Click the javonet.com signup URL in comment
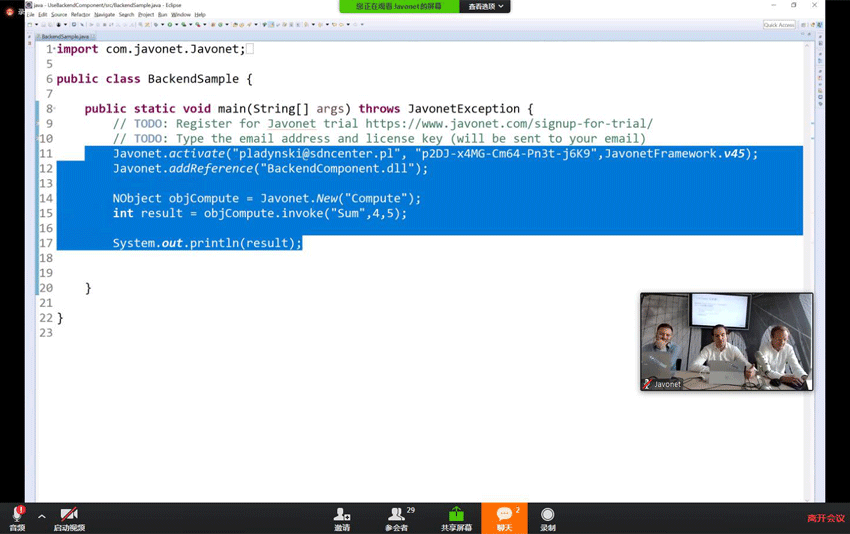This screenshot has width=850, height=534. coord(509,124)
